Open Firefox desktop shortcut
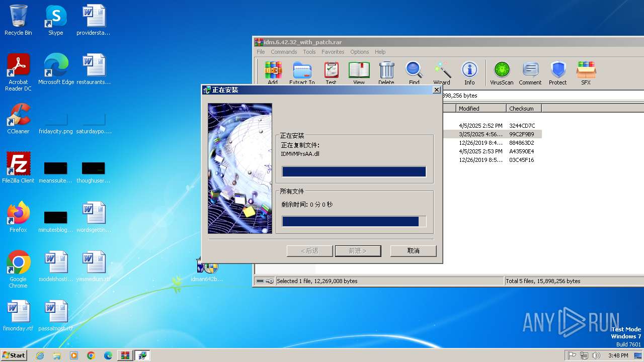Screen dimensions: 644x362 click(18, 217)
